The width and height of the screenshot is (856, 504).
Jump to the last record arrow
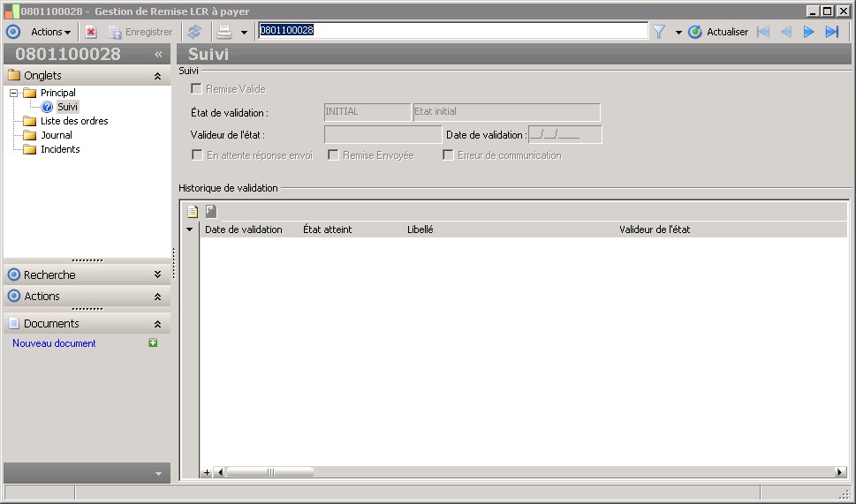(x=831, y=32)
